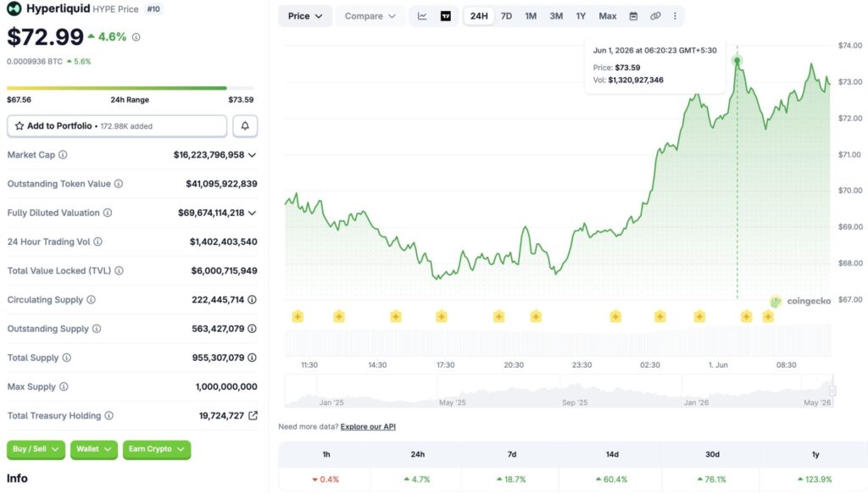Click info icon next to Circulating Supply label
The image size is (868, 494).
click(91, 300)
